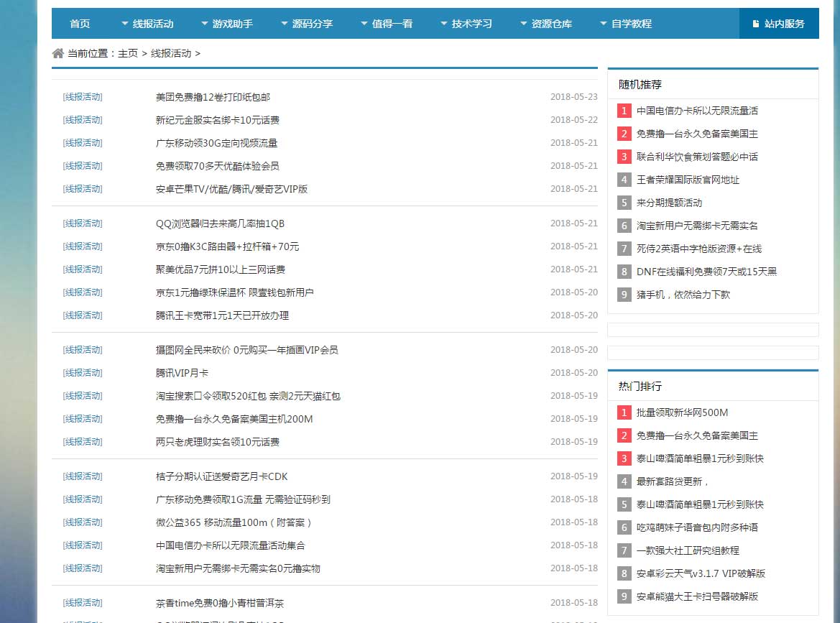Select 首页 in the navigation menu

point(79,23)
